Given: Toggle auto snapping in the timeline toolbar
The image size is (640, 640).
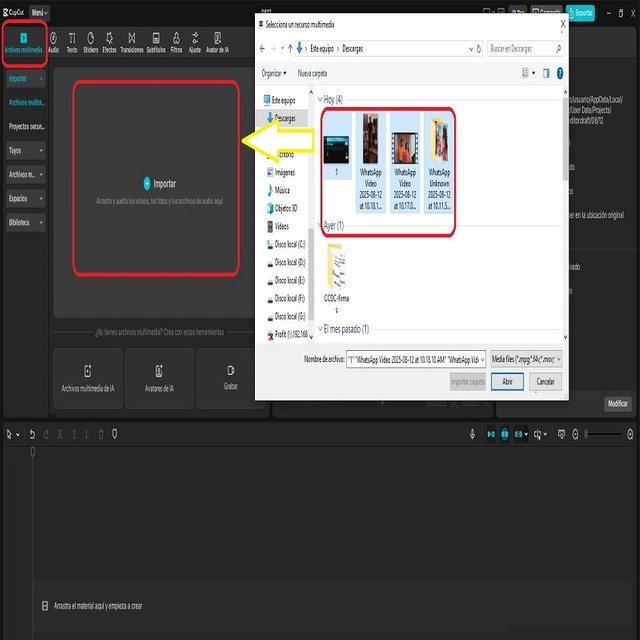Looking at the screenshot, I should pyautogui.click(x=505, y=434).
